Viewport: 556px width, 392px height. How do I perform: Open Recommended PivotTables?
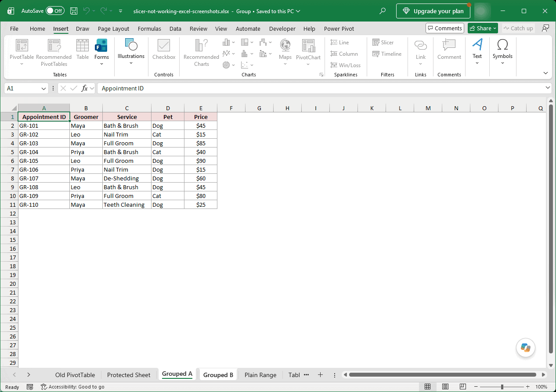(54, 53)
